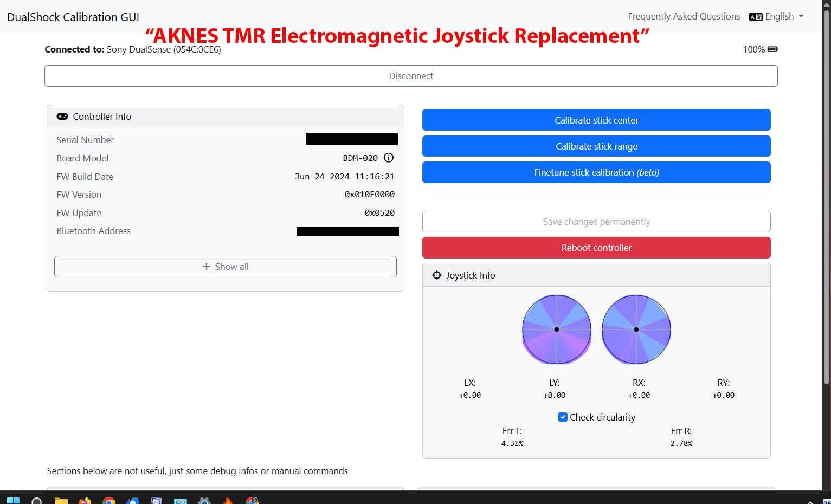Click the left joystick circularity plot
Image resolution: width=831 pixels, height=504 pixels.
(557, 329)
